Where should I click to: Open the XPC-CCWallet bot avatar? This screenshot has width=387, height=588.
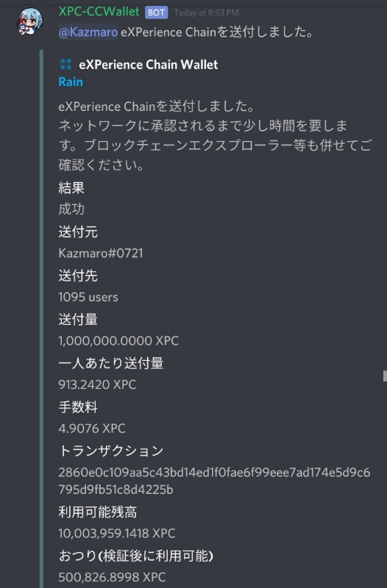pyautogui.click(x=29, y=21)
